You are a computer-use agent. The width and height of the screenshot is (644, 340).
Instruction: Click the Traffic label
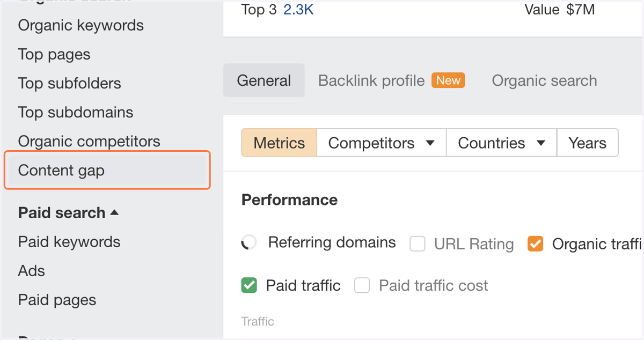point(258,322)
